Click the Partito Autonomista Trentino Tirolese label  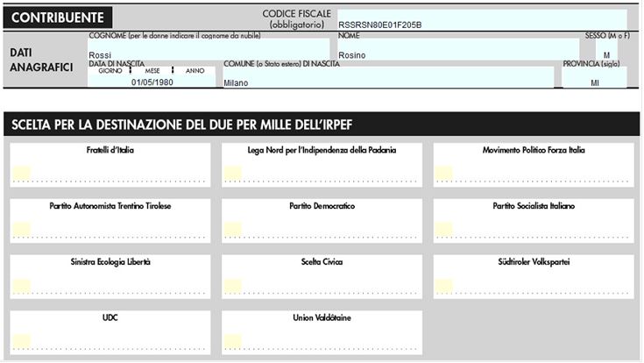pyautogui.click(x=110, y=206)
